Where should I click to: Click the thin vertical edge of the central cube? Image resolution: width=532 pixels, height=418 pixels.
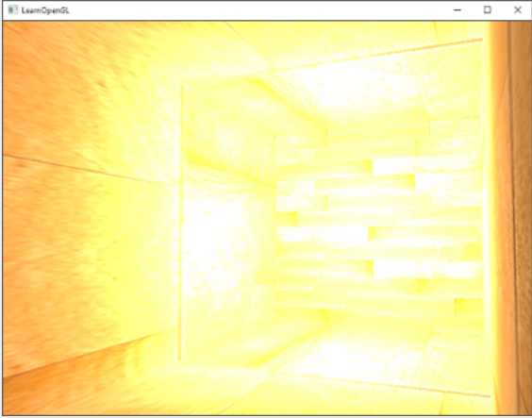click(181, 223)
